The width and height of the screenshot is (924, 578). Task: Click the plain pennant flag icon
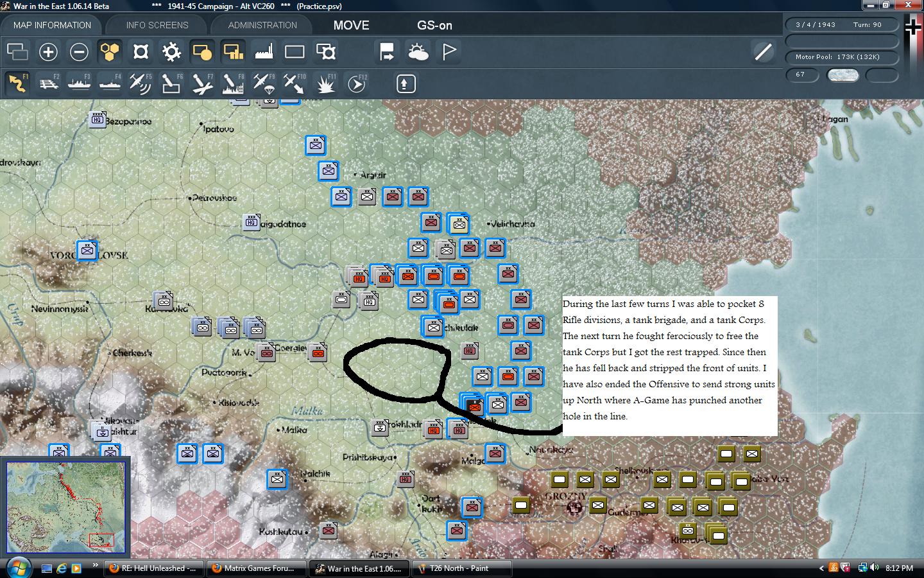pyautogui.click(x=449, y=51)
